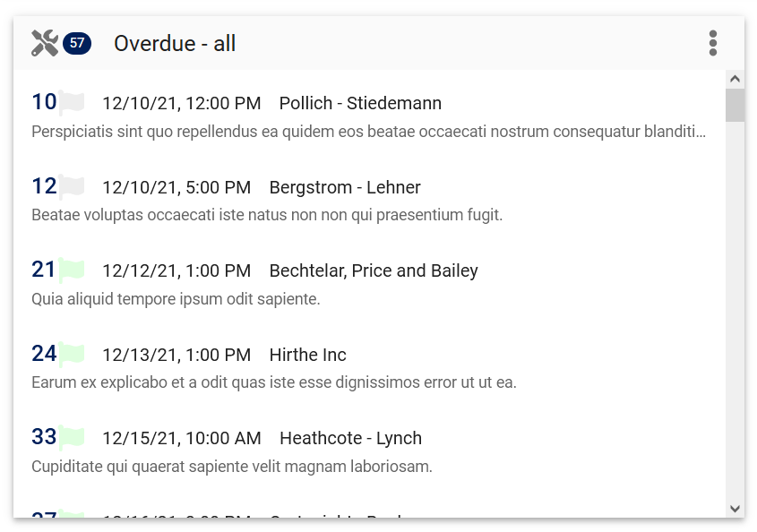Screen dimensions: 757x532
Task: Click the green flag on item 24
Action: click(72, 354)
